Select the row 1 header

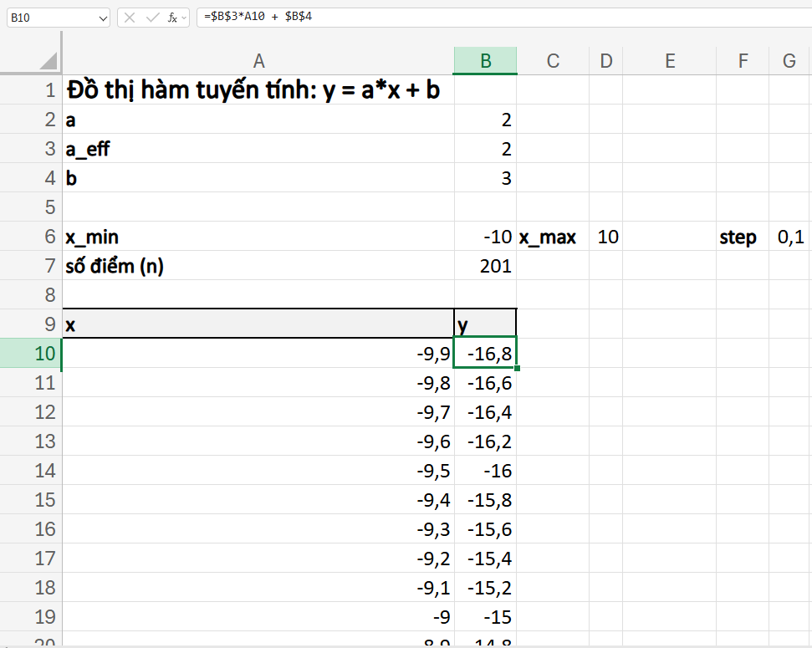click(31, 89)
